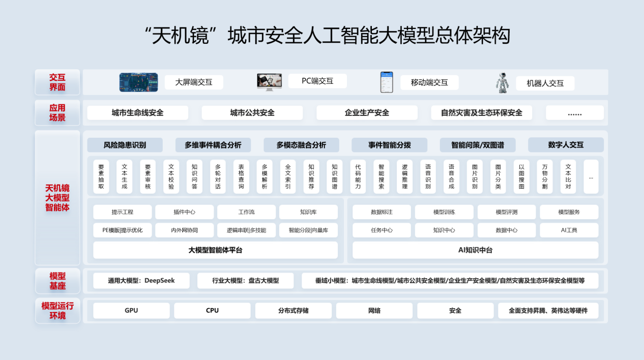Click the 知识图谱 vertical skill tile
The width and height of the screenshot is (644, 360).
point(334,176)
